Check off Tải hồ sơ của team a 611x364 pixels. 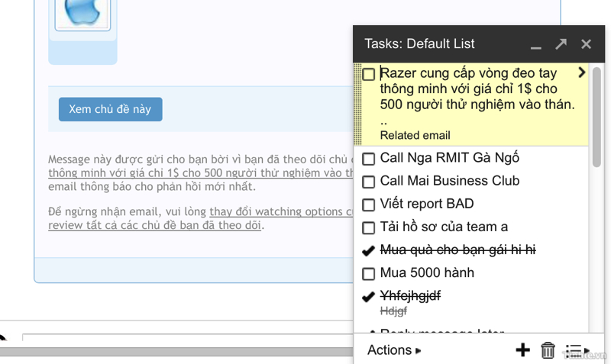[x=368, y=227]
